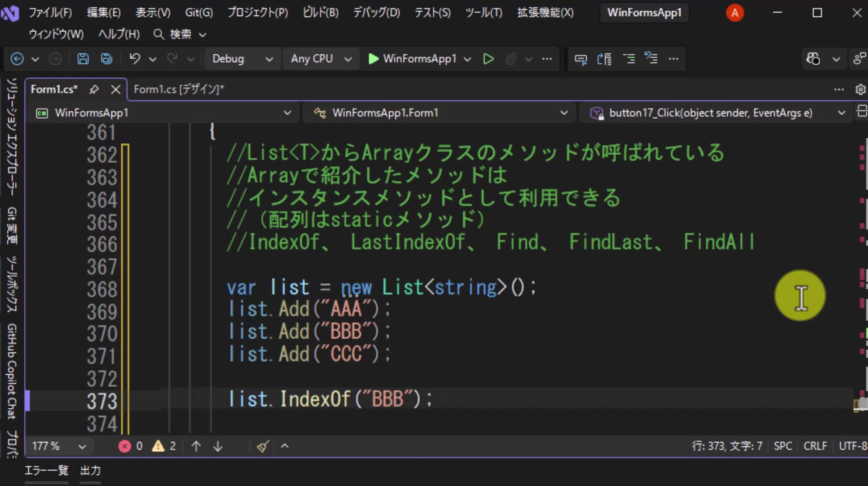Click the Undo arrow icon
868x486 pixels.
click(135, 59)
